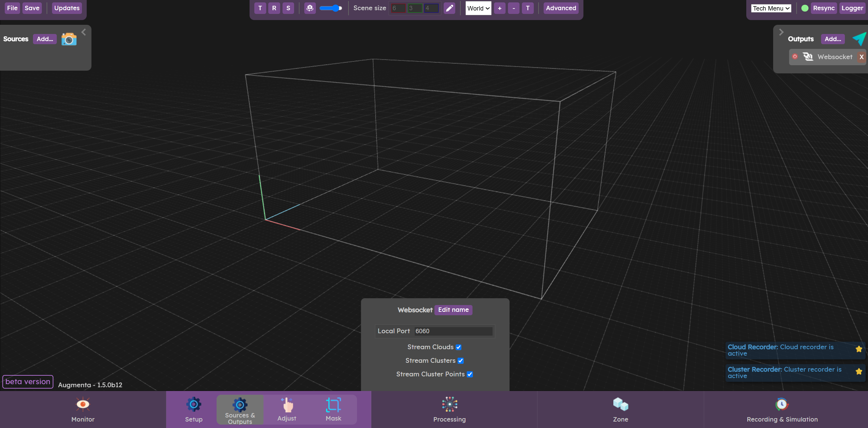Rename the Websocket output via Edit name

click(453, 310)
